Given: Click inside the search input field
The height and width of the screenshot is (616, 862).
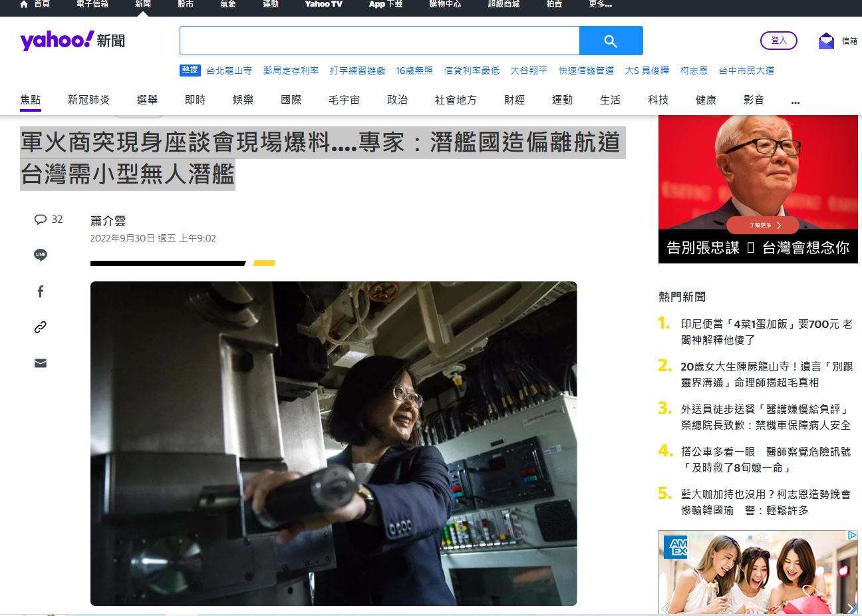Looking at the screenshot, I should tap(380, 41).
